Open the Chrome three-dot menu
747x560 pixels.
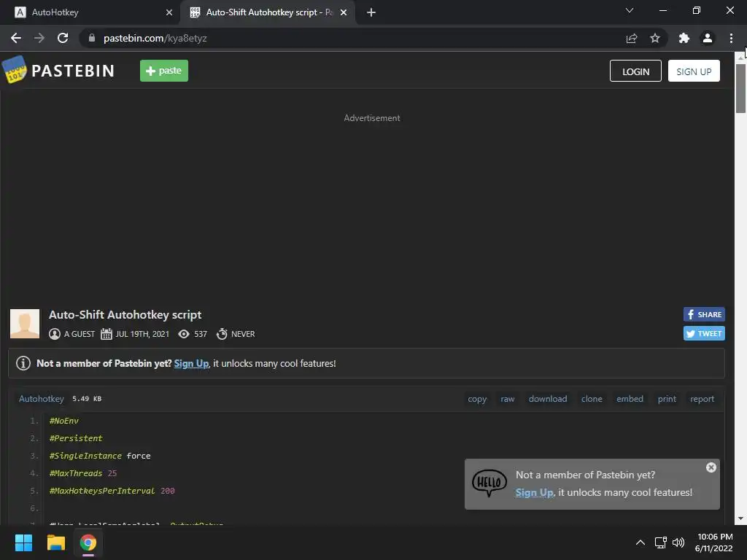coord(731,38)
